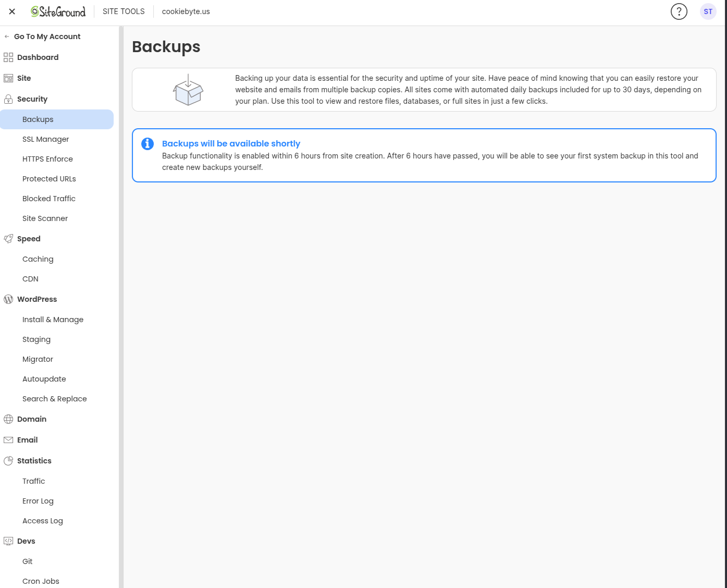Click the WordPress logo icon in sidebar

tap(8, 299)
